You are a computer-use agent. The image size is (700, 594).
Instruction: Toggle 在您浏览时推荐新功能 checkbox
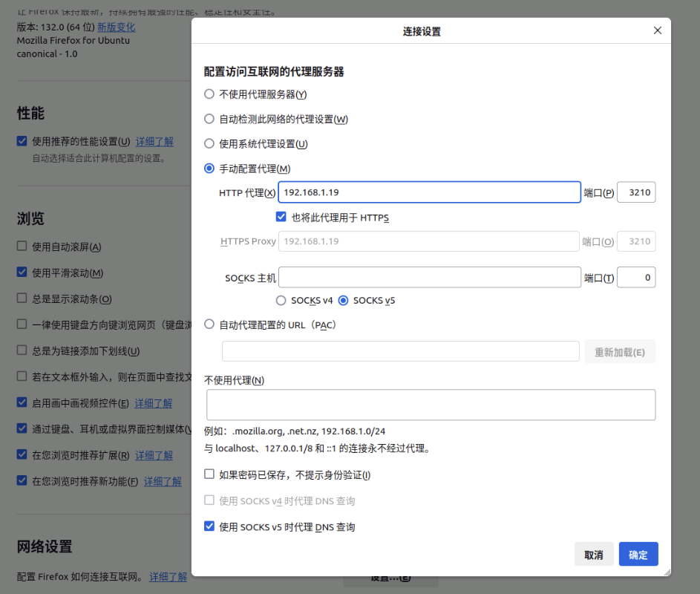tap(22, 480)
